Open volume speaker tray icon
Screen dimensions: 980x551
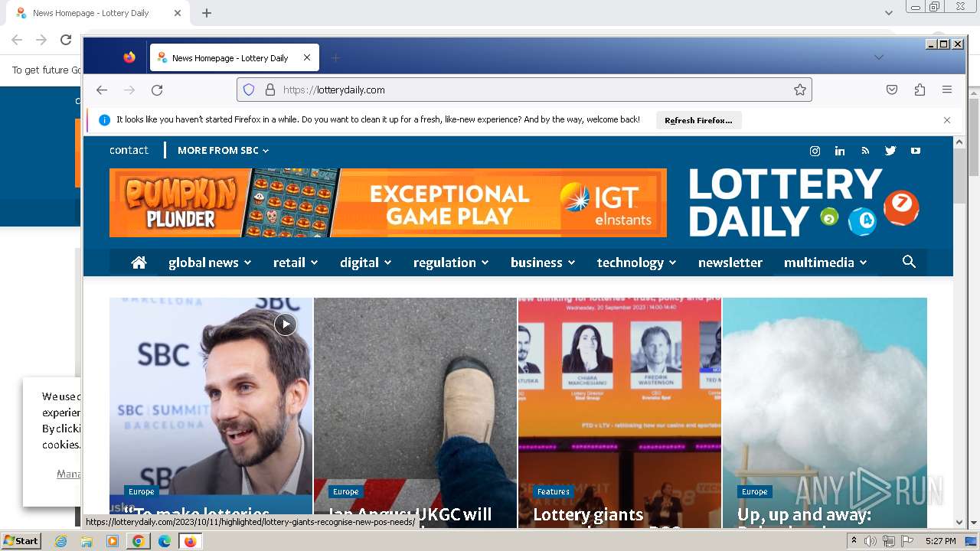[x=871, y=541]
